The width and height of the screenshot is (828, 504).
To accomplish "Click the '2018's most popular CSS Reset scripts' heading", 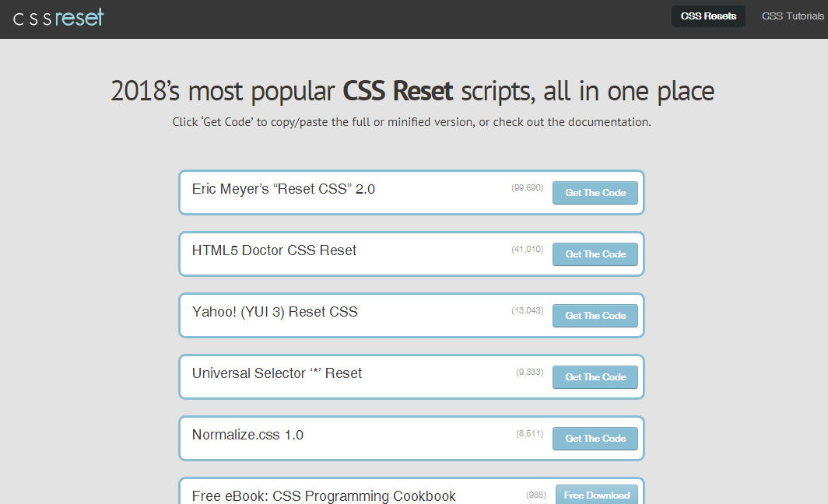I will tap(412, 91).
